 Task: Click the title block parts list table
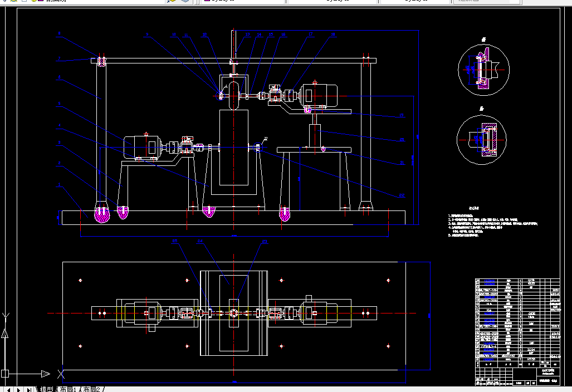[517, 323]
